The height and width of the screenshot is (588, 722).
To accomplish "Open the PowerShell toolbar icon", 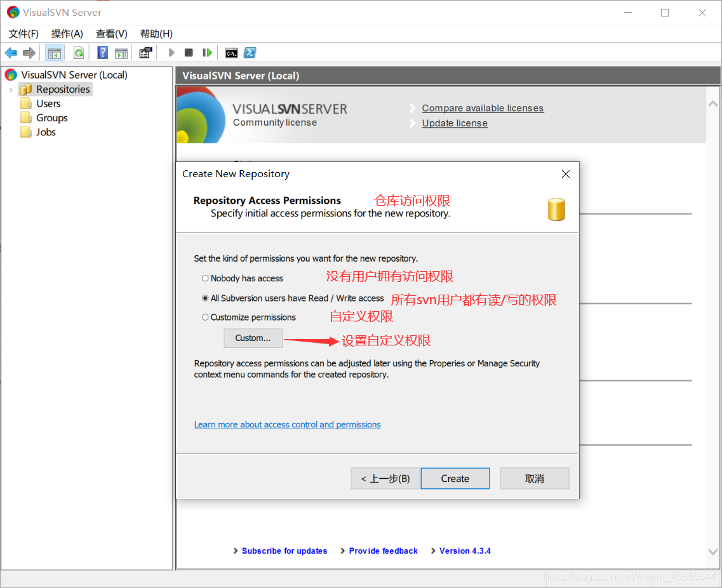I will (250, 53).
